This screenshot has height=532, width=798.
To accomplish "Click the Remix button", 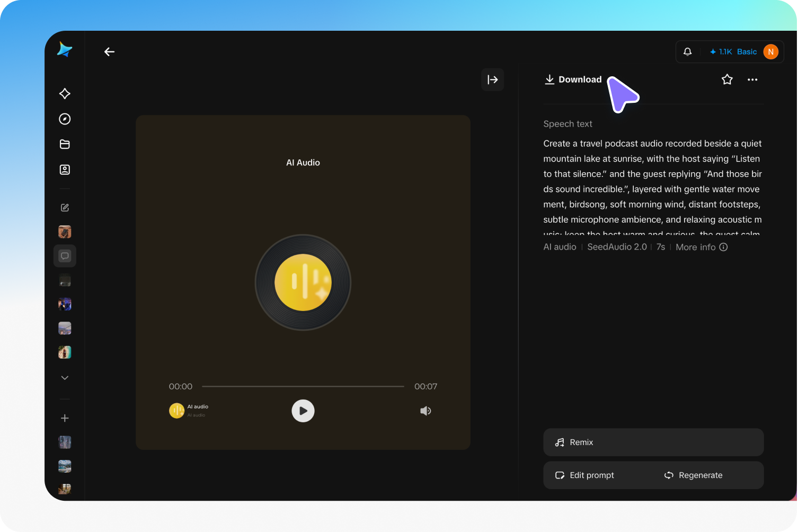I will pos(653,442).
